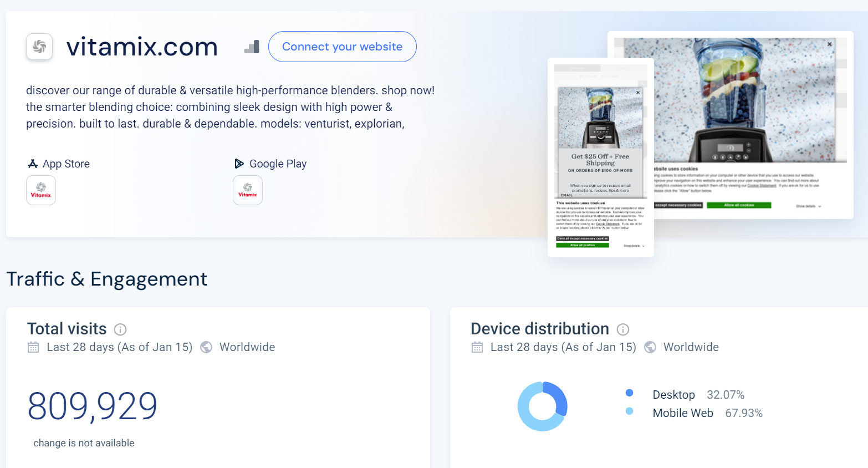Click info icon next to Device distribution
This screenshot has width=868, height=468.
coord(623,329)
